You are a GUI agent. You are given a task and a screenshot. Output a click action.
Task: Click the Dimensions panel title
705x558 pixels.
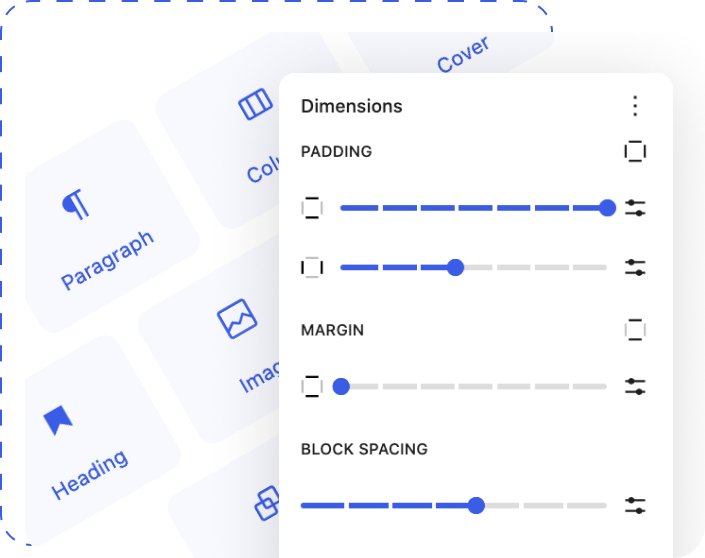(352, 106)
